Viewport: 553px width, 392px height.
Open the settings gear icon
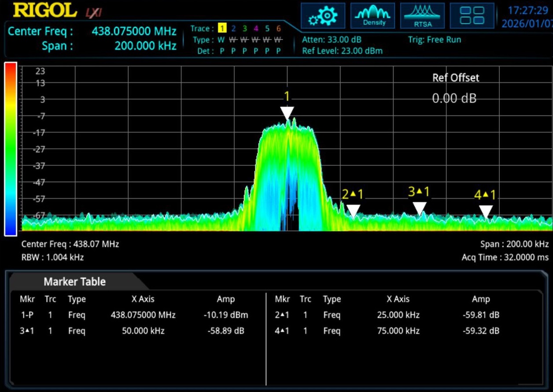[x=322, y=15]
